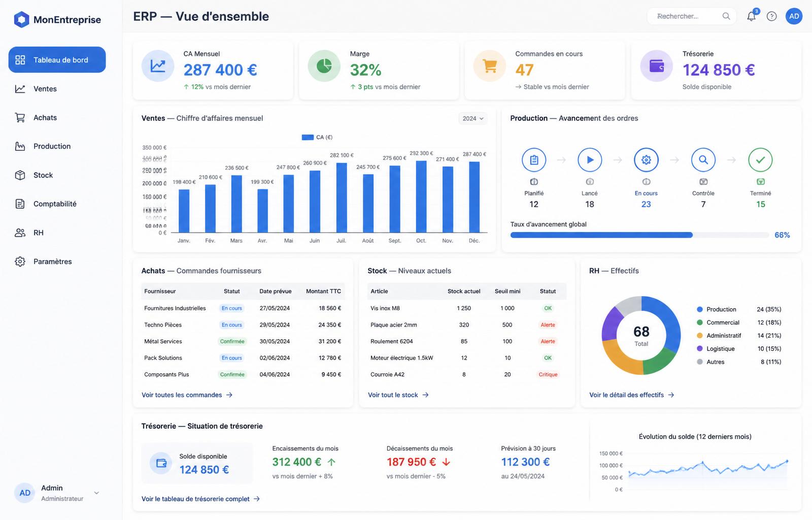Click the MonEntreprise hexagon logo

(21, 20)
